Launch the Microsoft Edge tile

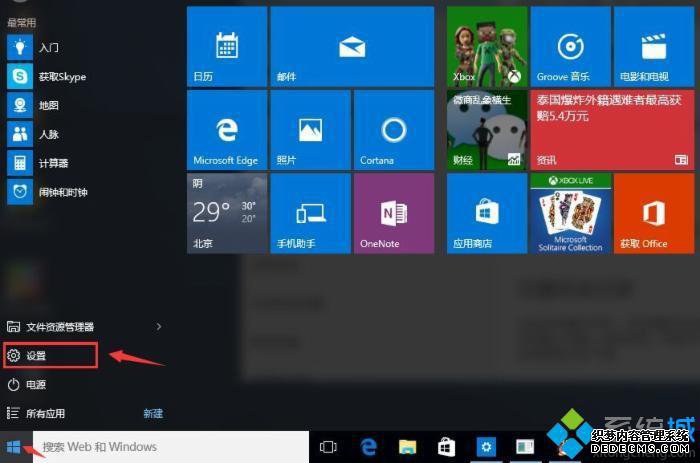(227, 130)
